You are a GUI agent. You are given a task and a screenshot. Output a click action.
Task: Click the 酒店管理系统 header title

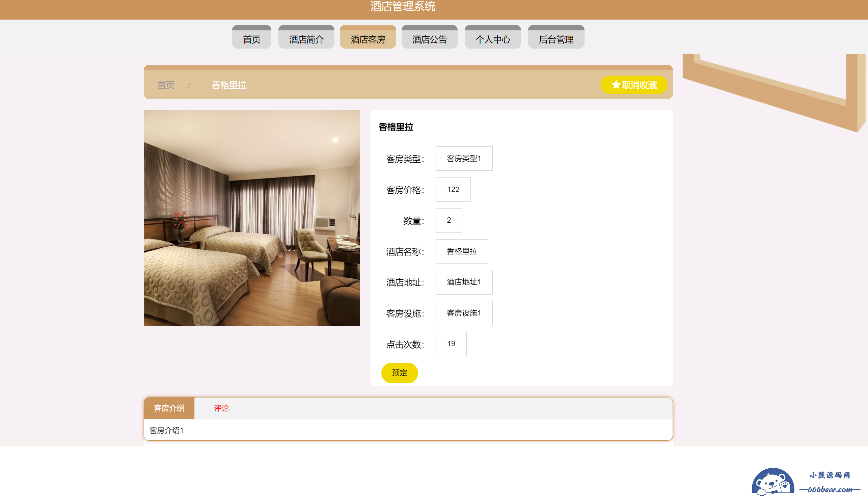(x=403, y=6)
